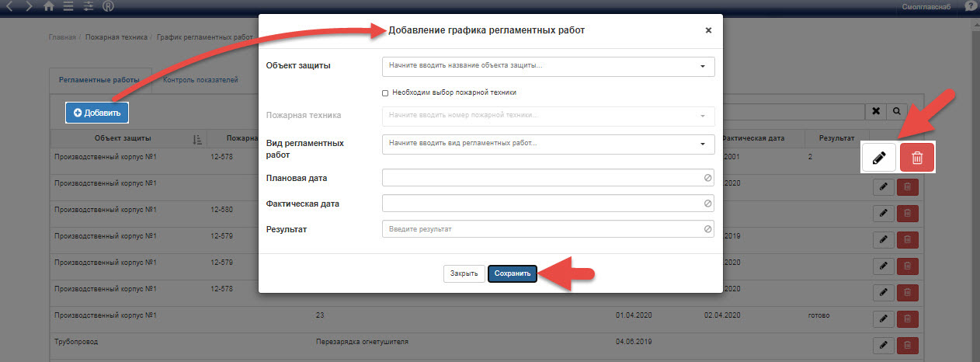Viewport: 980px width, 362px height.
Task: Close the dialog with the X button
Action: click(x=708, y=30)
